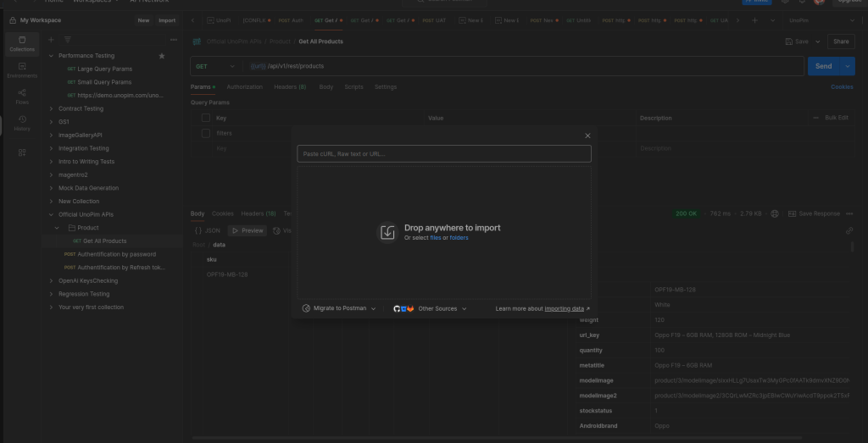This screenshot has width=868, height=443.
Task: Toggle the filters query param checkbox
Action: pos(205,133)
